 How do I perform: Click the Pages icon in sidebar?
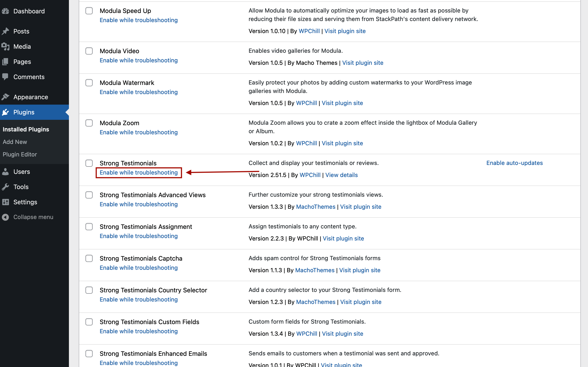pyautogui.click(x=5, y=62)
